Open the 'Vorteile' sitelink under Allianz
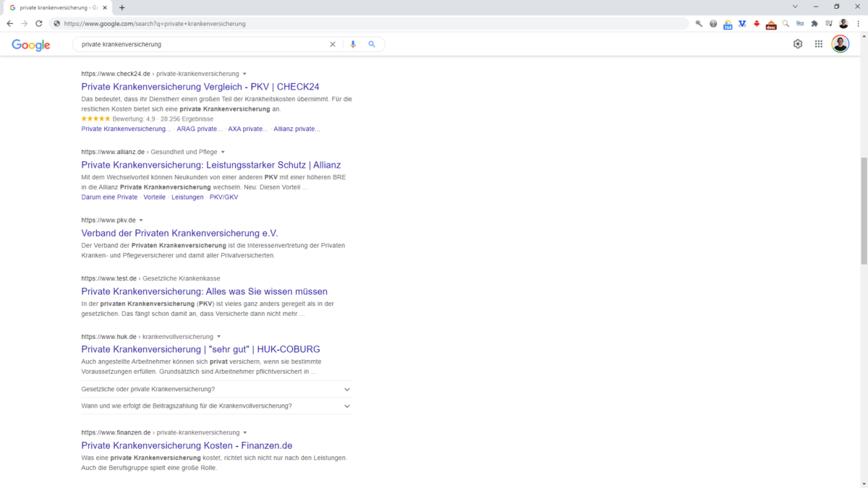Screen dimensions: 868x488 [x=155, y=197]
